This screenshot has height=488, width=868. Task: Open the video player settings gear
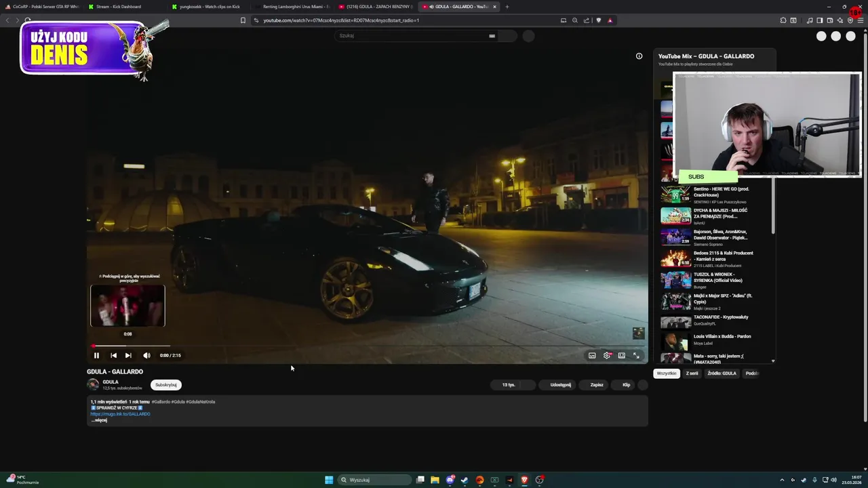click(607, 355)
